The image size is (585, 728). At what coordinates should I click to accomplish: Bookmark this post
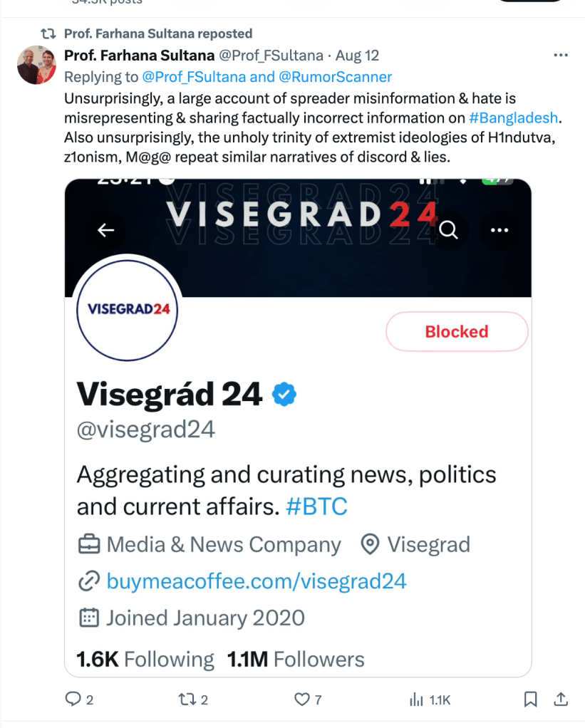530,700
